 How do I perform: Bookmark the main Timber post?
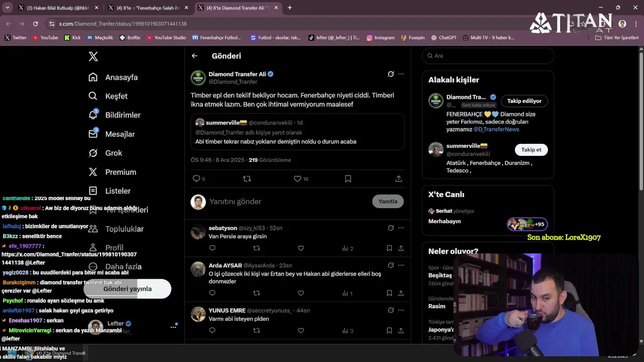coord(348,178)
